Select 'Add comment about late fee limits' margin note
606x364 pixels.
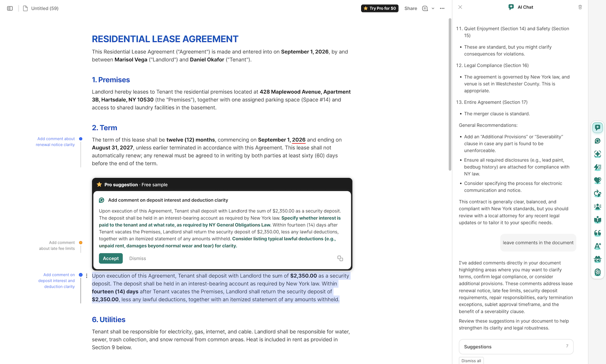point(57,245)
